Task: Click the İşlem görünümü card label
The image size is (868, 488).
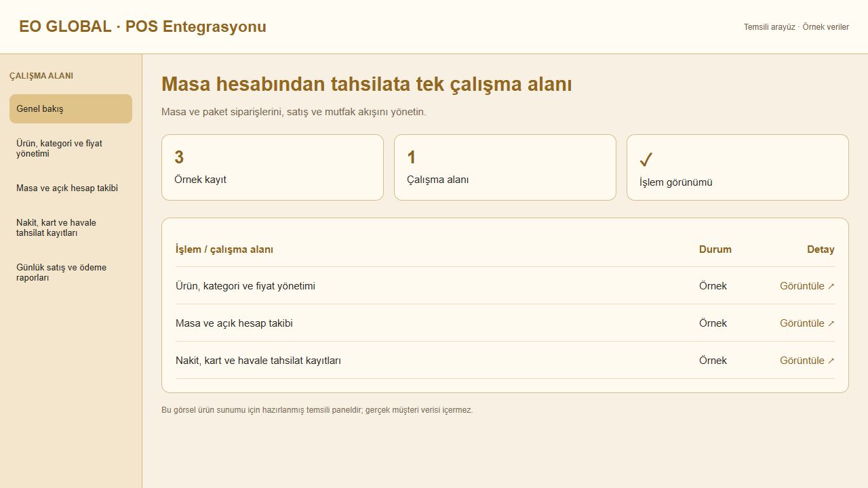Action: pos(675,182)
